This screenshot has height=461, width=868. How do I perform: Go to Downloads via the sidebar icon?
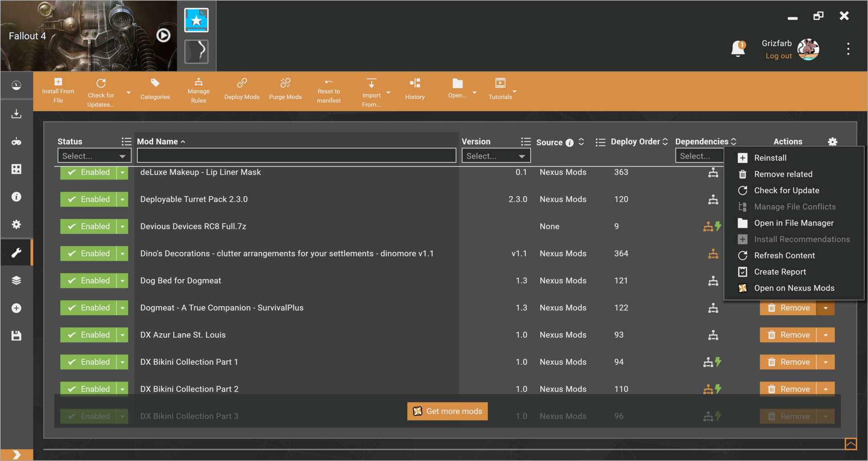(x=16, y=113)
